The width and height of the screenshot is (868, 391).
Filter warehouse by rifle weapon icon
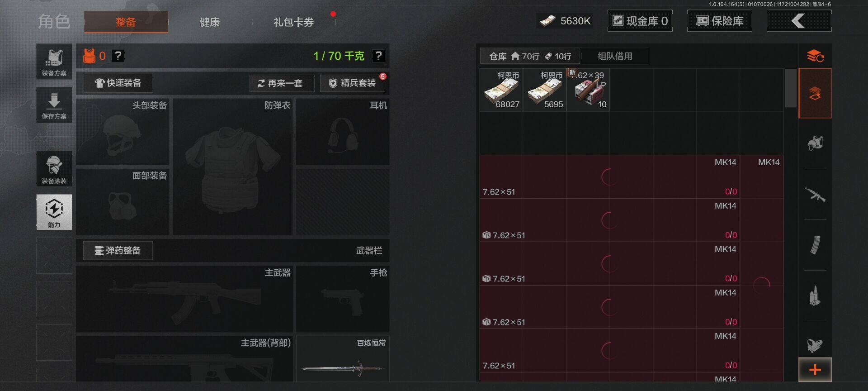pyautogui.click(x=815, y=195)
